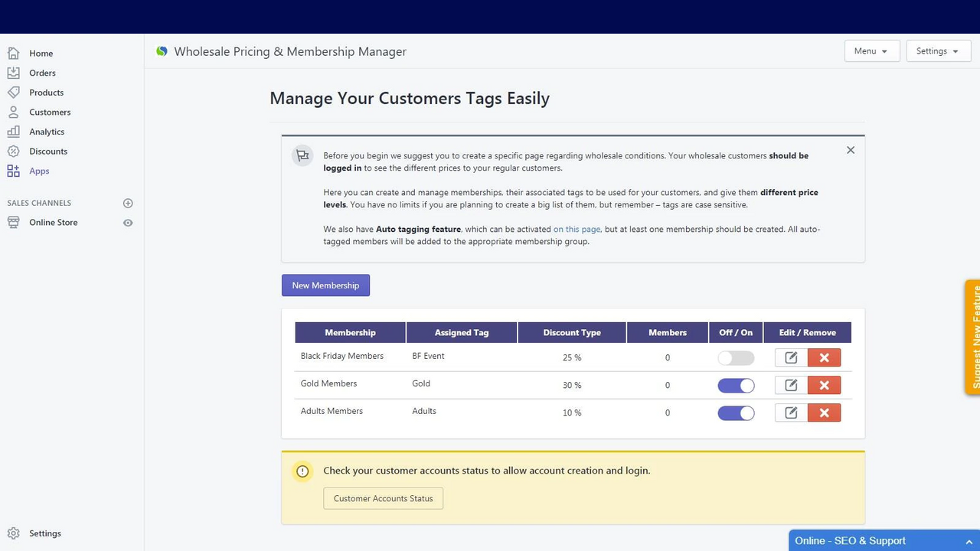
Task: Click the New Membership button
Action: (325, 285)
